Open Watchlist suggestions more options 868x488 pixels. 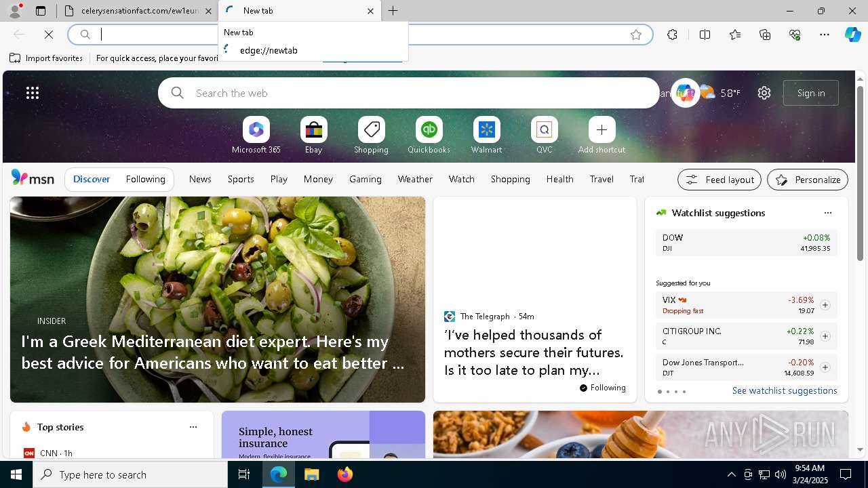coord(827,213)
